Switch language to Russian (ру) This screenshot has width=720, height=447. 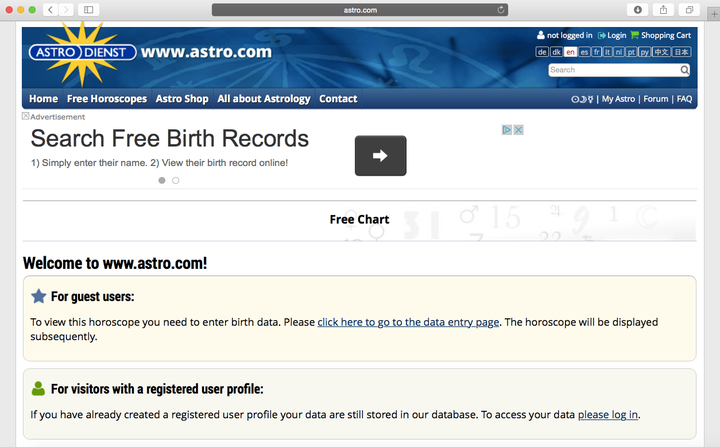[645, 52]
